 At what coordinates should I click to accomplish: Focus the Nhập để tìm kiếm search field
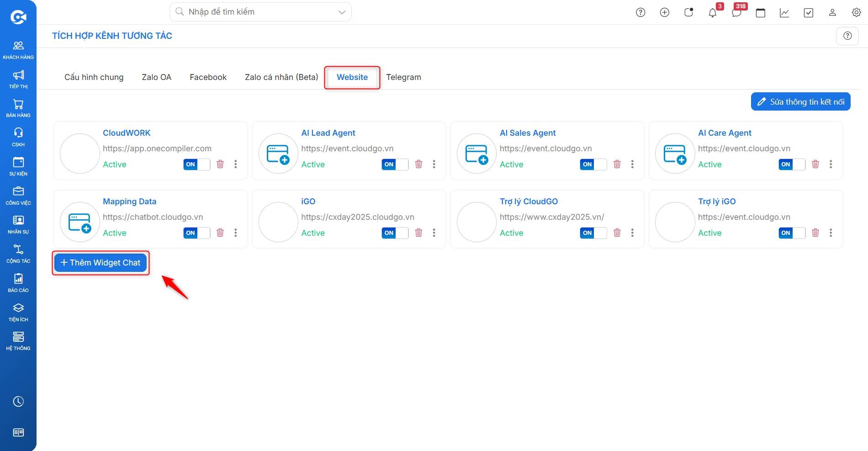point(260,12)
